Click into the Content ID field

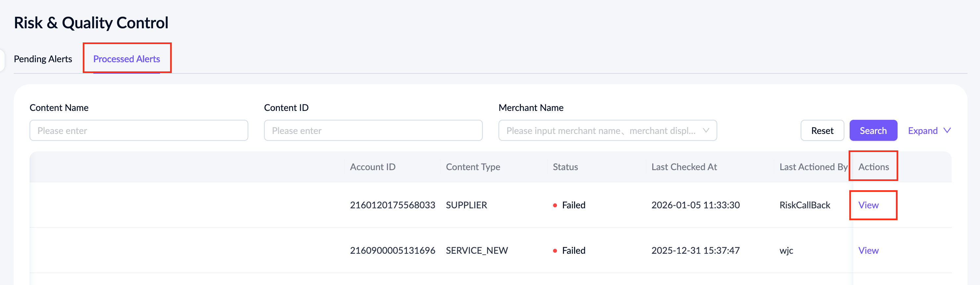[373, 131]
